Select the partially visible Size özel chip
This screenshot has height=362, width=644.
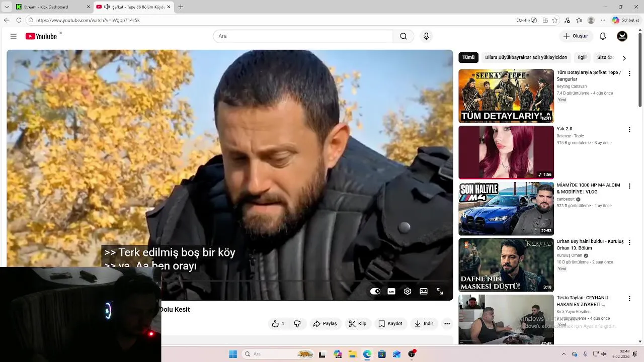(605, 57)
